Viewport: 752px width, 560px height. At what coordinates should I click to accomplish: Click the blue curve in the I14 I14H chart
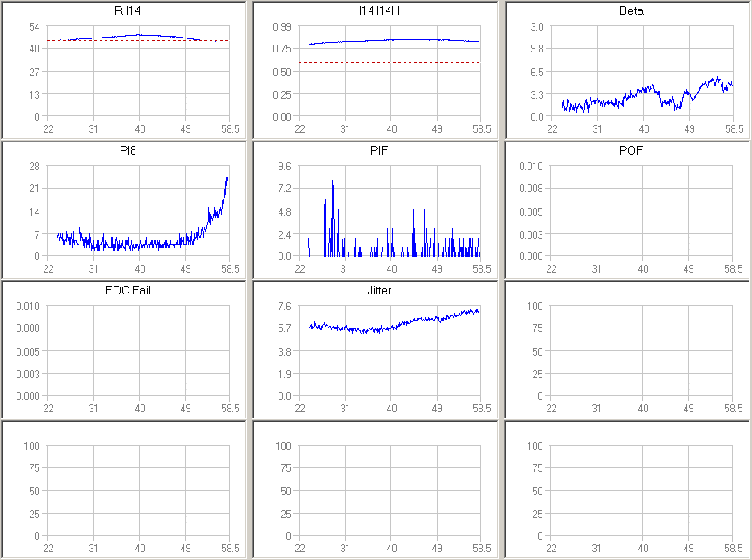coord(390,39)
